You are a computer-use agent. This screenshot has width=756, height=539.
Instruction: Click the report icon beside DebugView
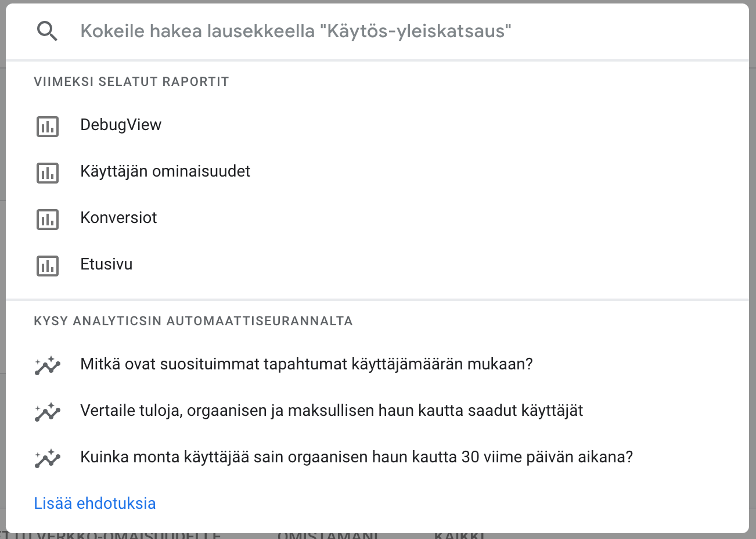pyautogui.click(x=48, y=126)
